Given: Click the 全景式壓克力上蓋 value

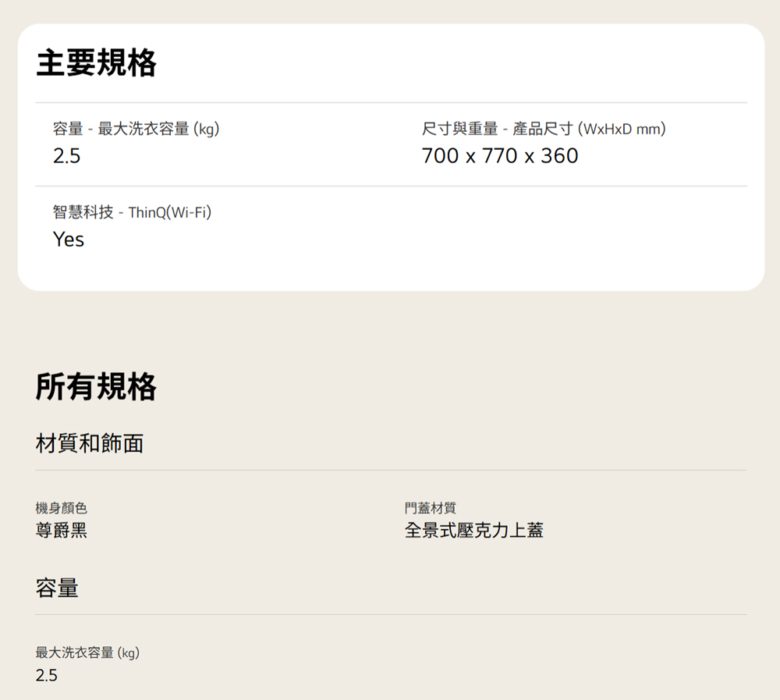Looking at the screenshot, I should (473, 531).
